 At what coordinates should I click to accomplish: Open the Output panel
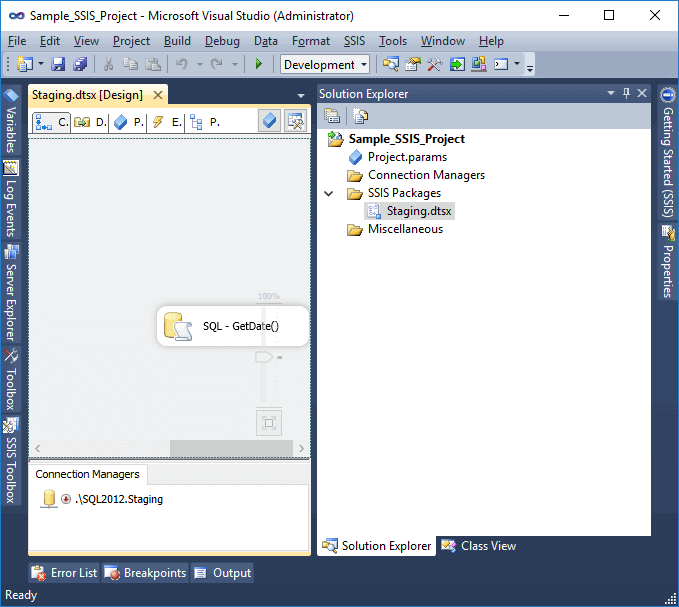coord(223,573)
